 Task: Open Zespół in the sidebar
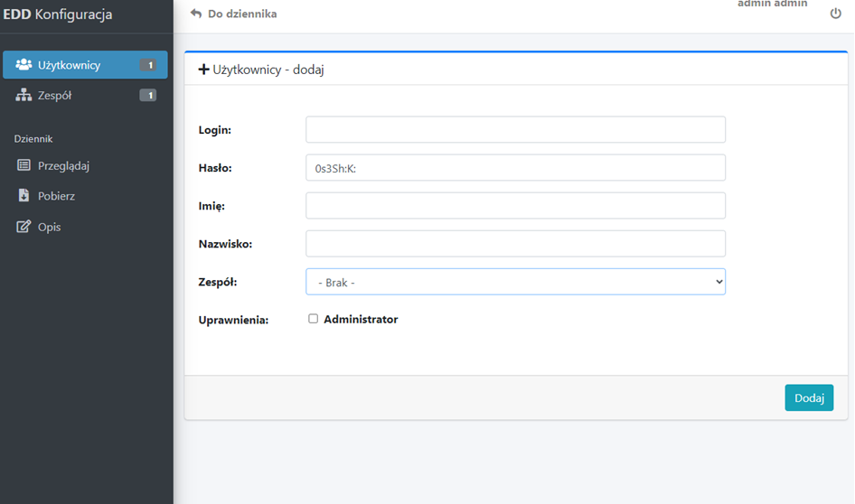[85, 96]
